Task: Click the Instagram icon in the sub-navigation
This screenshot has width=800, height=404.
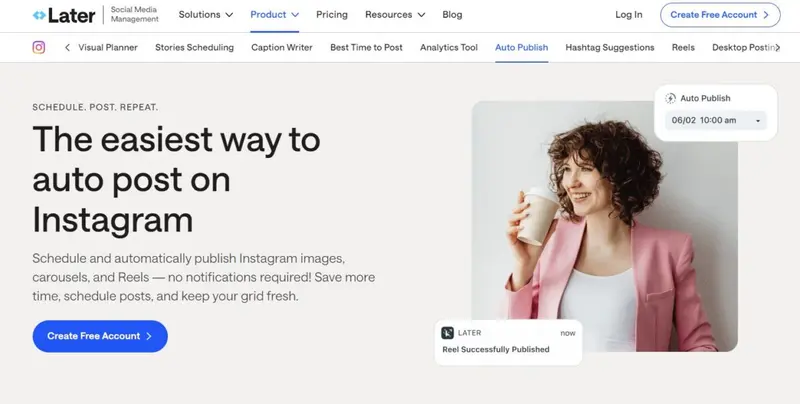Action: [x=39, y=47]
